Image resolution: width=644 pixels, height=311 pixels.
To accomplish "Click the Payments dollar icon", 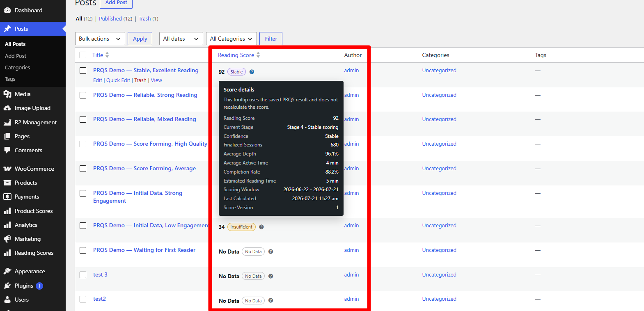I will point(7,197).
